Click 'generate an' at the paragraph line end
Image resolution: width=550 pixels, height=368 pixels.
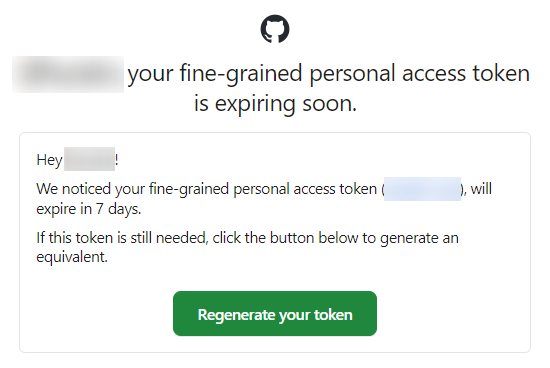(x=419, y=239)
